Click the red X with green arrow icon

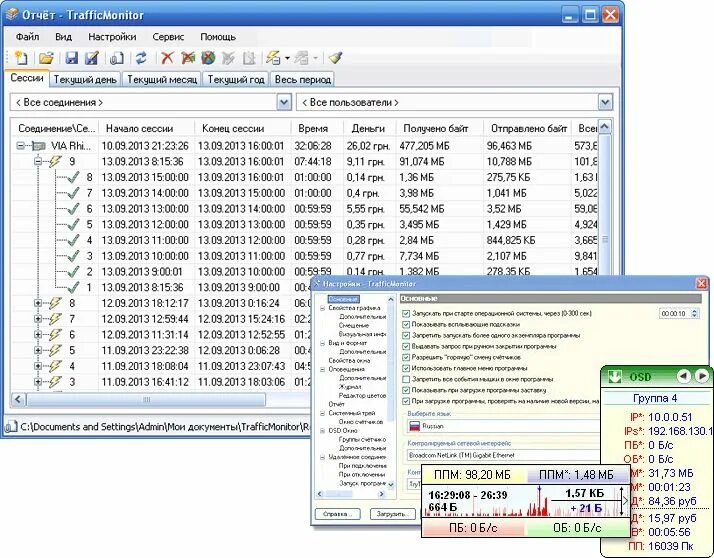188,58
